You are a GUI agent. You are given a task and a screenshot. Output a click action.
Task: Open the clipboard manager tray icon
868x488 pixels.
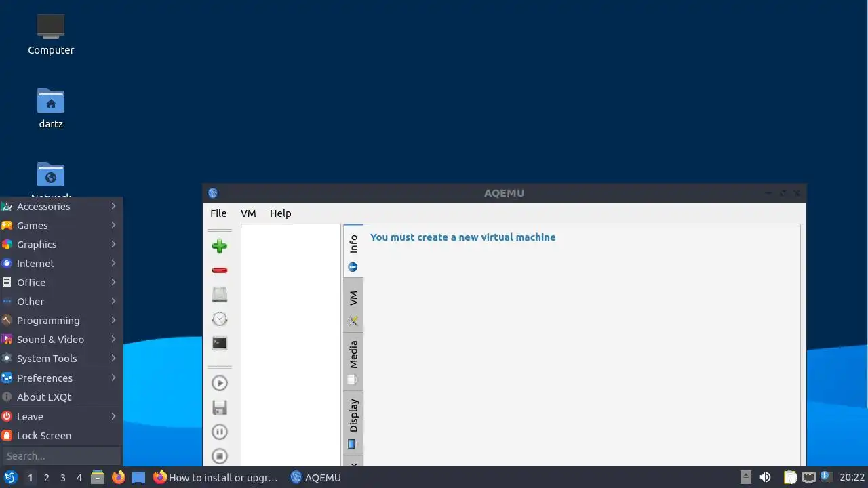pos(790,477)
